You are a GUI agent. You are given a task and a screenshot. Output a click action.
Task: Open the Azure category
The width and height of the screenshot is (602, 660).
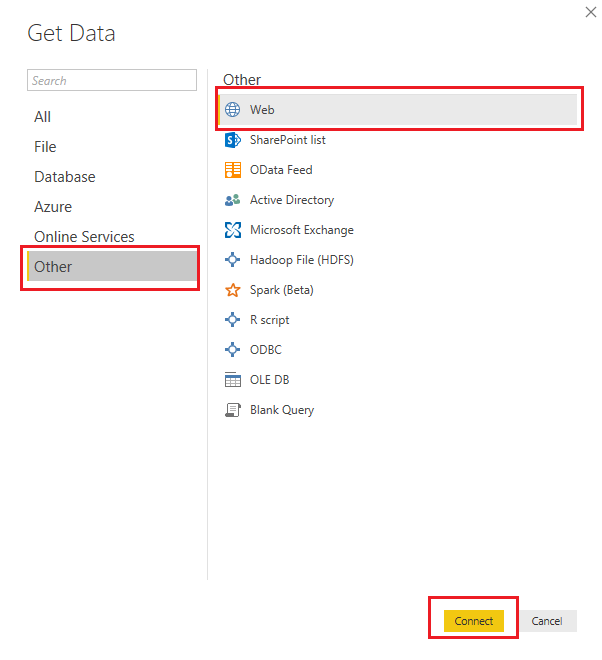pyautogui.click(x=53, y=207)
